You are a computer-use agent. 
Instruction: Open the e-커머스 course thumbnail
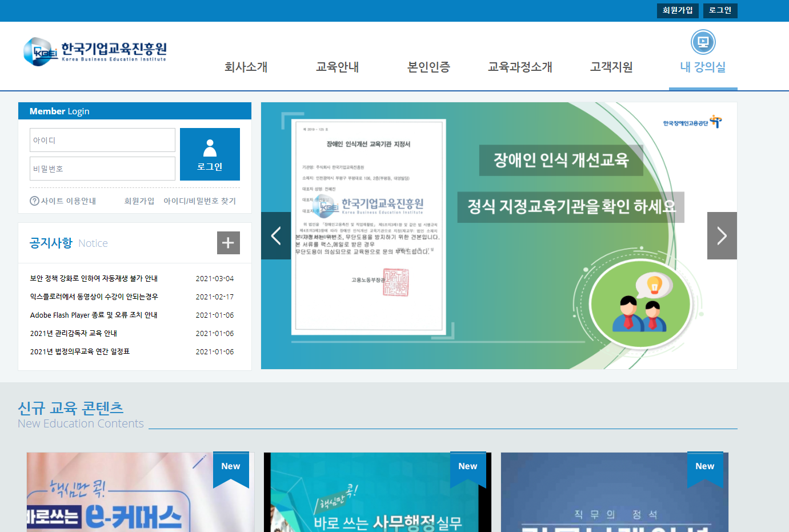(141, 493)
